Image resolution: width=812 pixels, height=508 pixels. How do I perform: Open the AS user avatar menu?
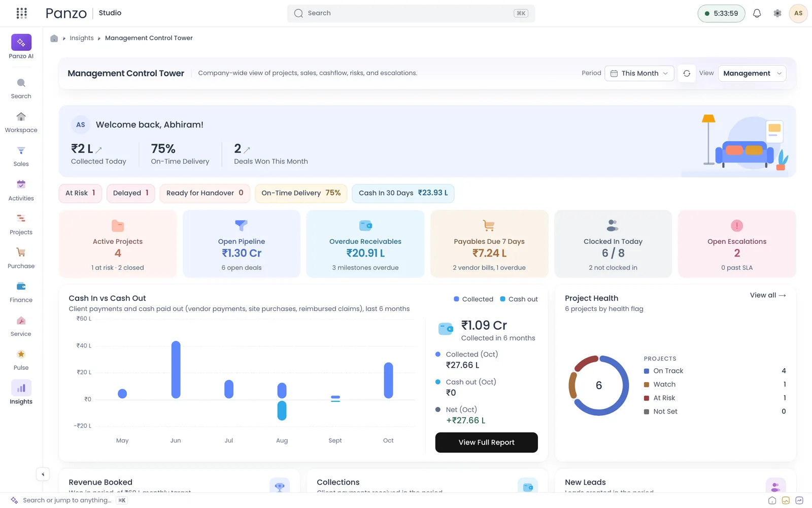(x=798, y=13)
